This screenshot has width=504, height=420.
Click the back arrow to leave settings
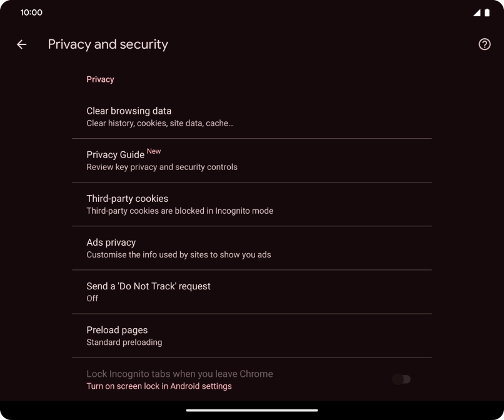pos(21,44)
